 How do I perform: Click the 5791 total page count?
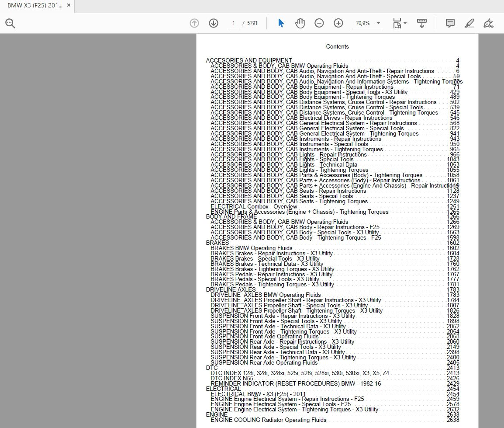(x=252, y=23)
